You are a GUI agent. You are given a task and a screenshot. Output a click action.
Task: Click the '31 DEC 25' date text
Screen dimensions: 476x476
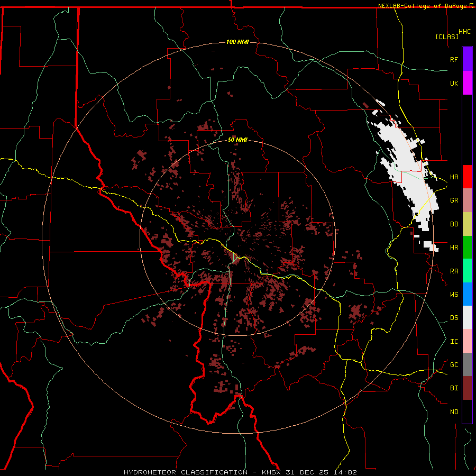(307, 472)
